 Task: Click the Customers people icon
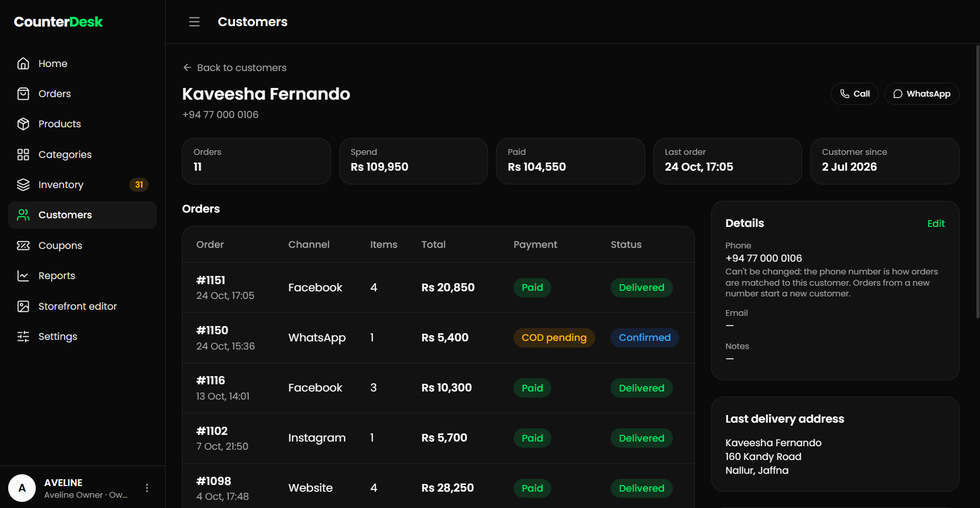(x=23, y=215)
